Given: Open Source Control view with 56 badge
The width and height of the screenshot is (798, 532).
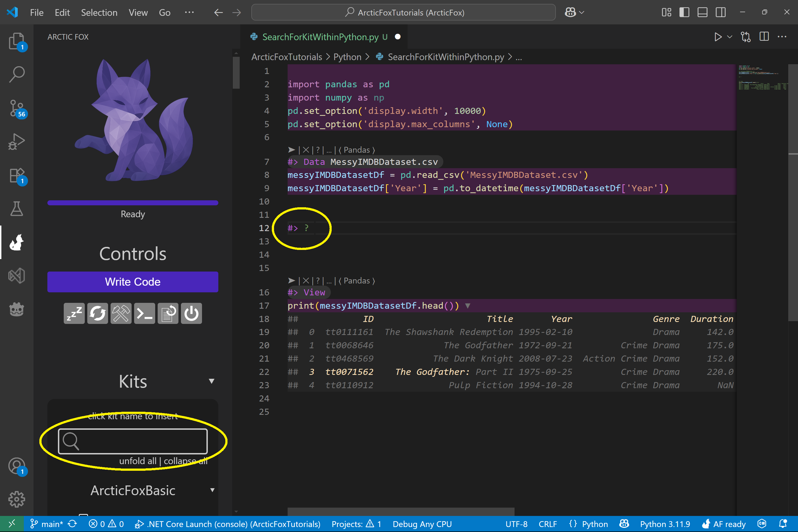Looking at the screenshot, I should 16,108.
